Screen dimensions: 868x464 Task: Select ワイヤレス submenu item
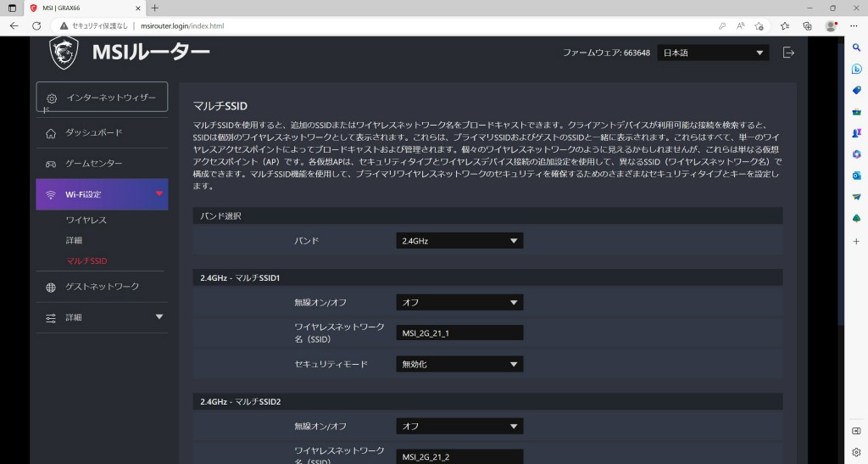coord(86,220)
